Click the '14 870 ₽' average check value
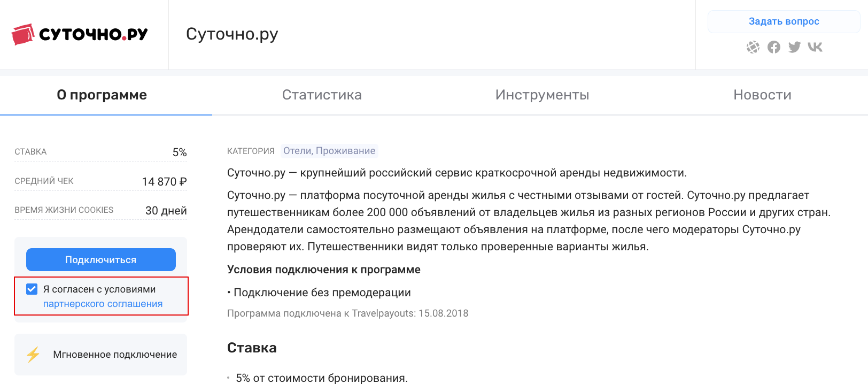The height and width of the screenshot is (384, 868). [x=165, y=182]
